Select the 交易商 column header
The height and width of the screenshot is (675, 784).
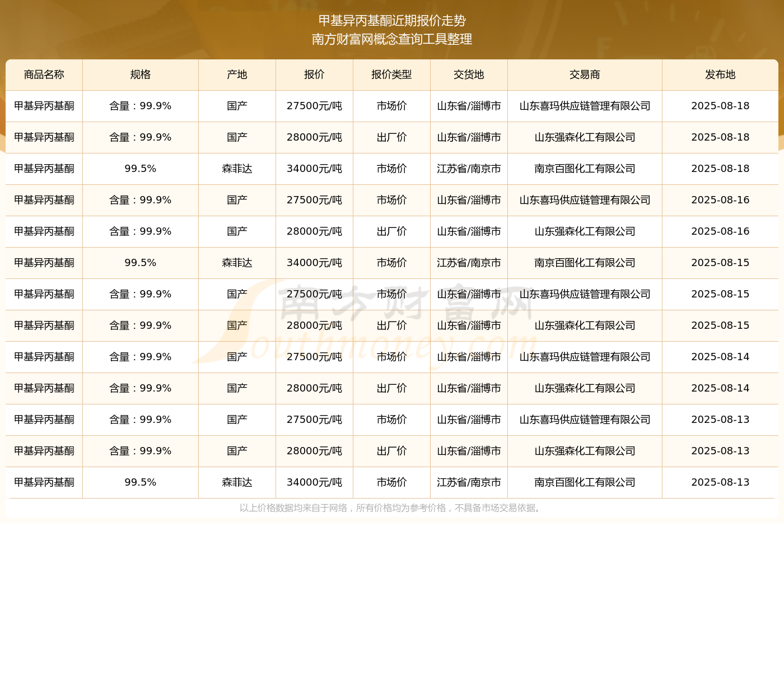[585, 75]
